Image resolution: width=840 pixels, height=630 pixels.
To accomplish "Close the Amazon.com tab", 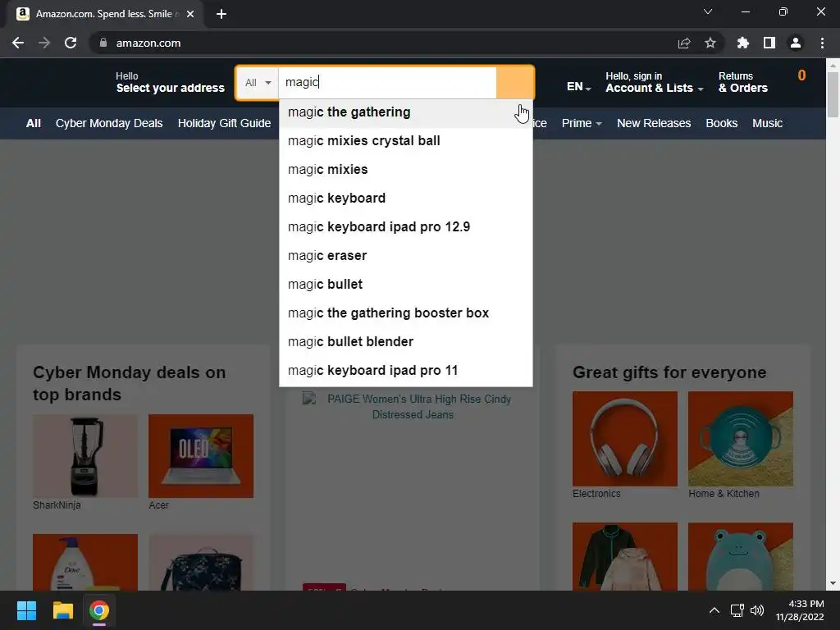I will pos(190,14).
